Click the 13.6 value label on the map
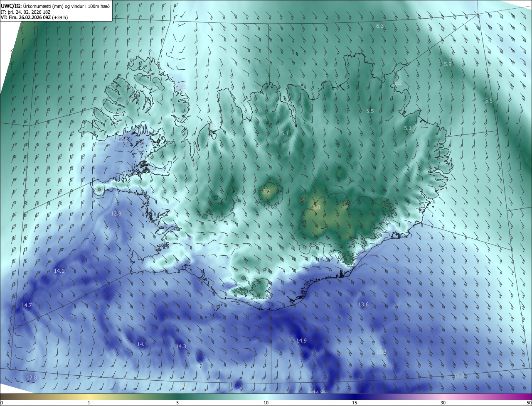The height and width of the screenshot is (406, 532). coord(363,305)
